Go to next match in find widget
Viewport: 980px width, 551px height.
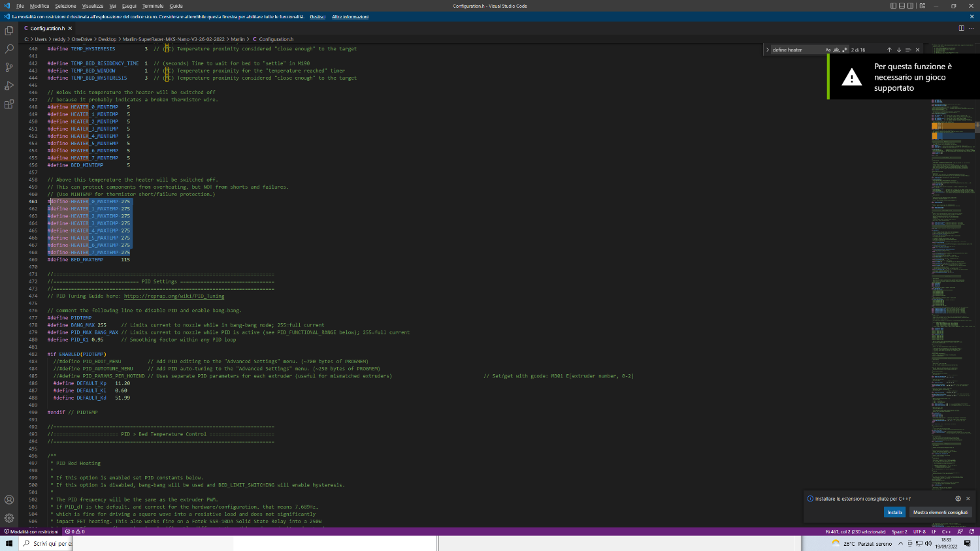(x=899, y=50)
